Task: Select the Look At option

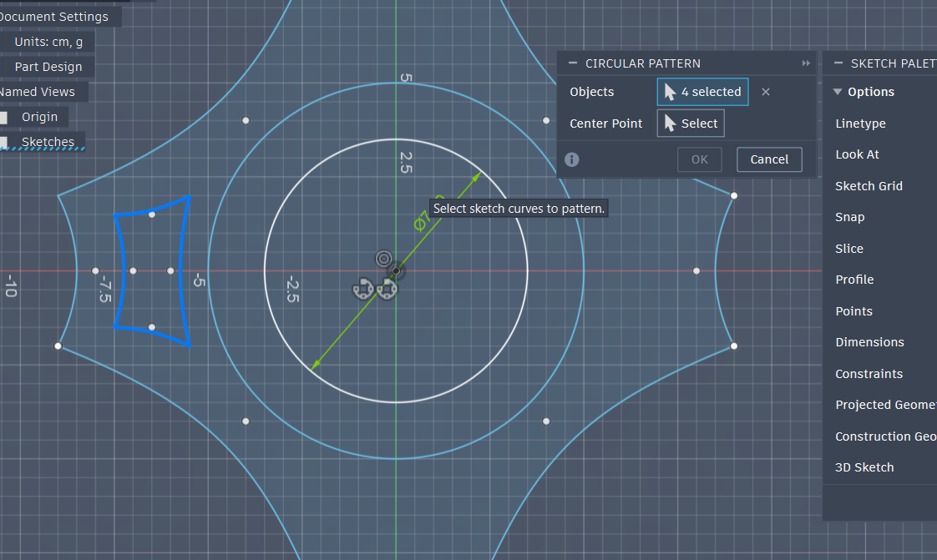Action: 857,154
